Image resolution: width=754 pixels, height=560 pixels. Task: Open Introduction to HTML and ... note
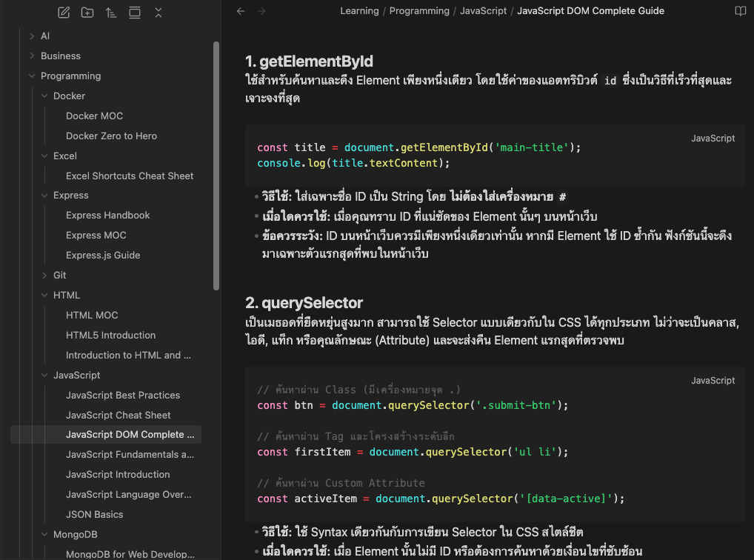pyautogui.click(x=128, y=356)
